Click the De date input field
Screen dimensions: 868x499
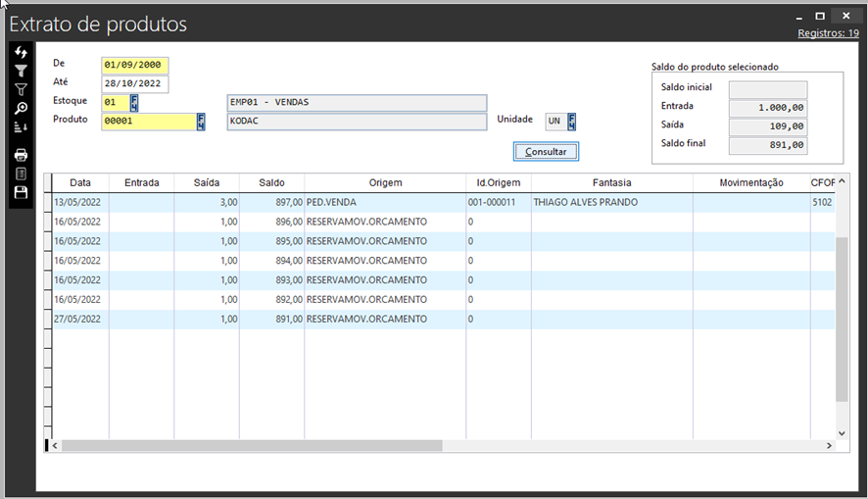pos(134,66)
